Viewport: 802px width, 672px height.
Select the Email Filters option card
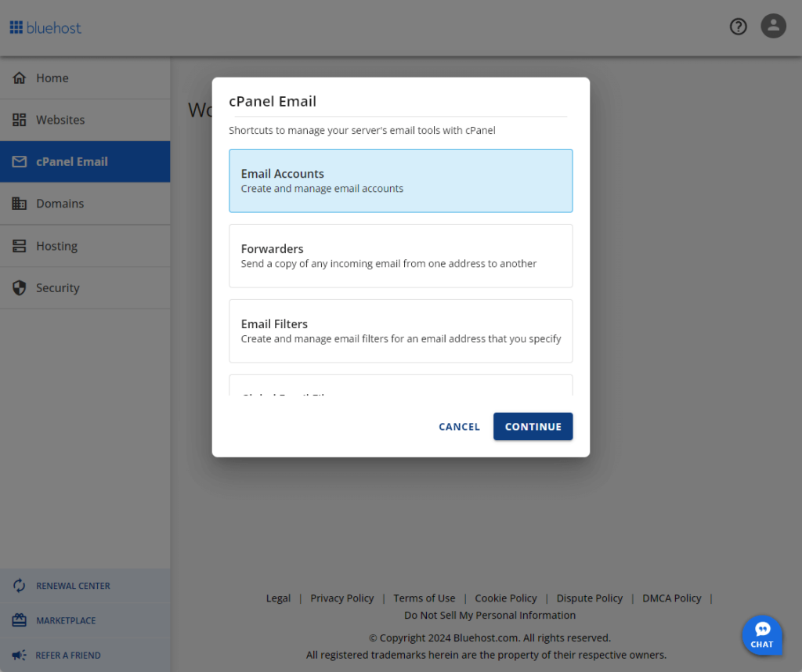[x=401, y=331]
